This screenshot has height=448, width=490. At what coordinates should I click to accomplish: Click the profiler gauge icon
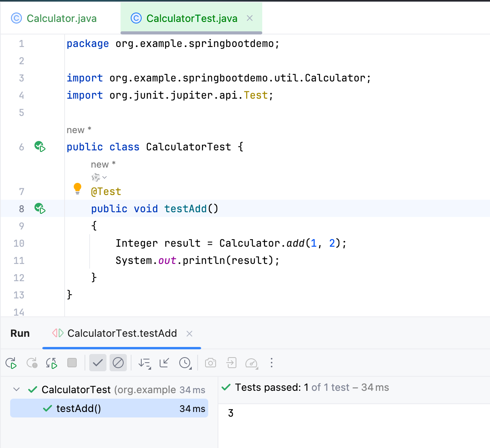(x=252, y=363)
